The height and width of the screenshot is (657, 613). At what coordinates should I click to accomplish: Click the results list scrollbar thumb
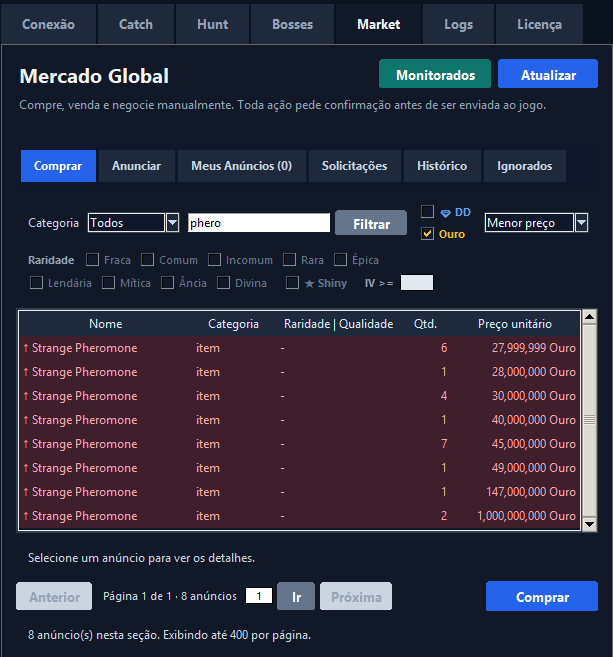(x=590, y=420)
